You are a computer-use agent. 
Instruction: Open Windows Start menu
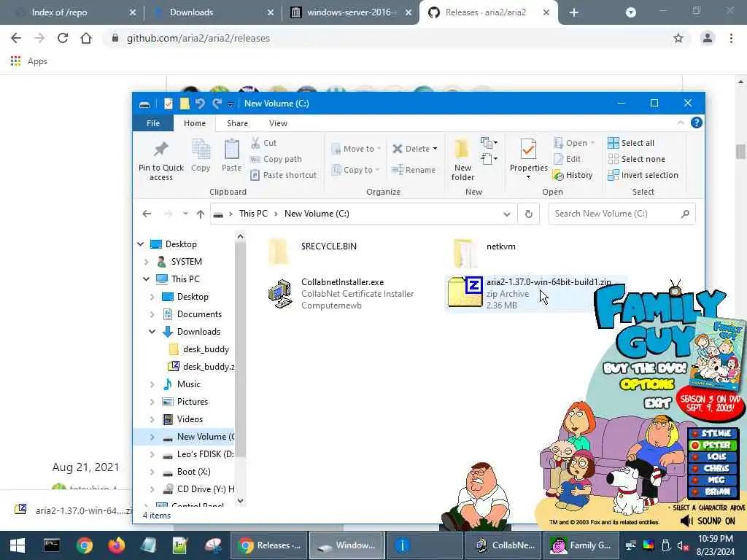18,545
